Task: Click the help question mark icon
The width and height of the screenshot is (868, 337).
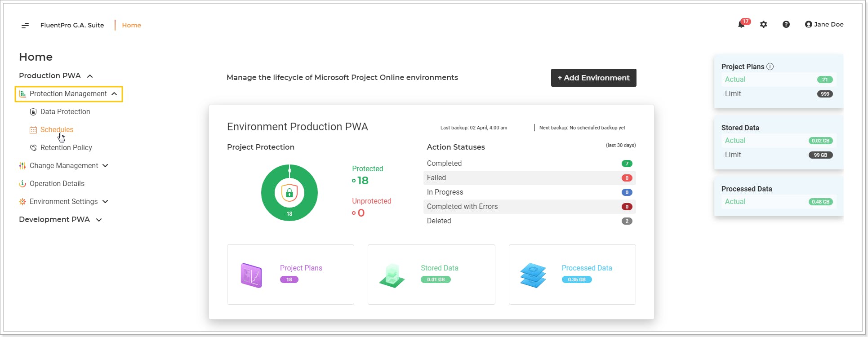Action: click(x=786, y=25)
